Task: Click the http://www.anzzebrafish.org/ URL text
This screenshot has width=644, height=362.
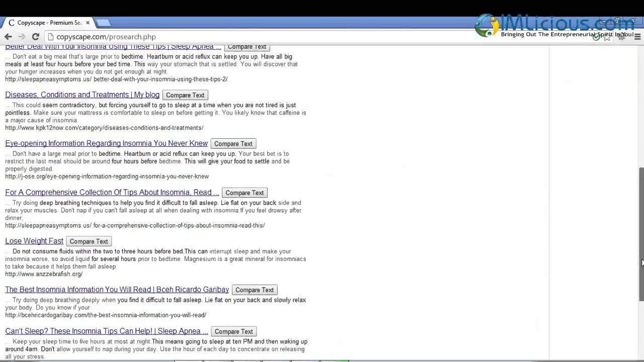Action: (x=44, y=274)
